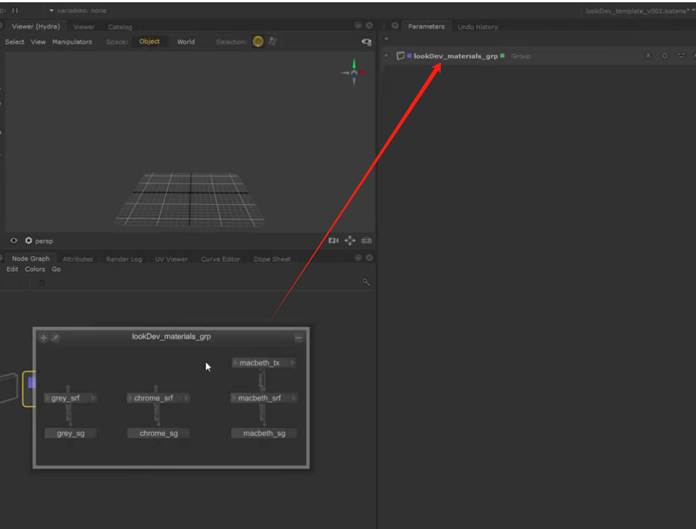Switch to the Undo History tab
The image size is (696, 529).
tap(477, 26)
